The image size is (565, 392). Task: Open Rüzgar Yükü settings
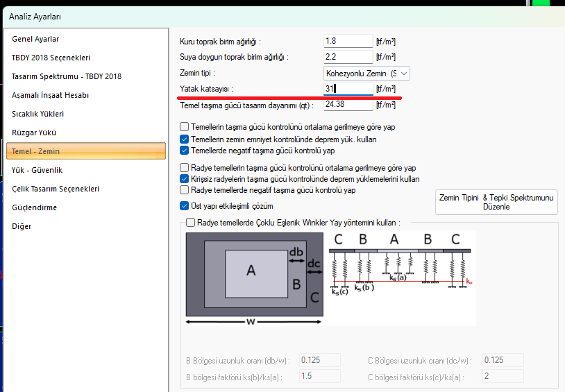click(x=34, y=133)
